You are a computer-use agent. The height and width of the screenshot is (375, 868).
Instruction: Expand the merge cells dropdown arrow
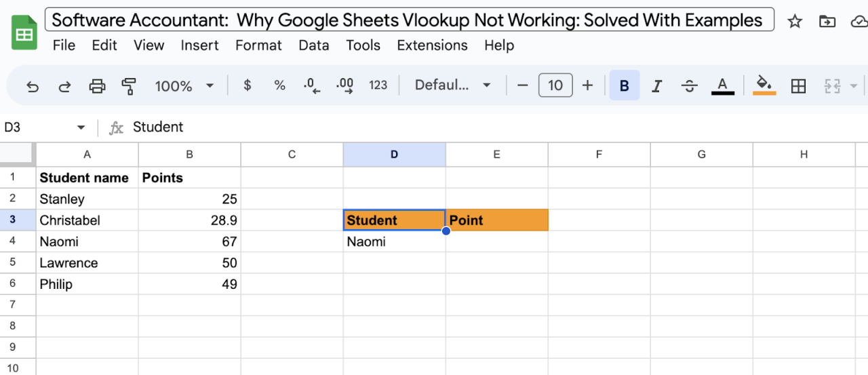point(854,86)
